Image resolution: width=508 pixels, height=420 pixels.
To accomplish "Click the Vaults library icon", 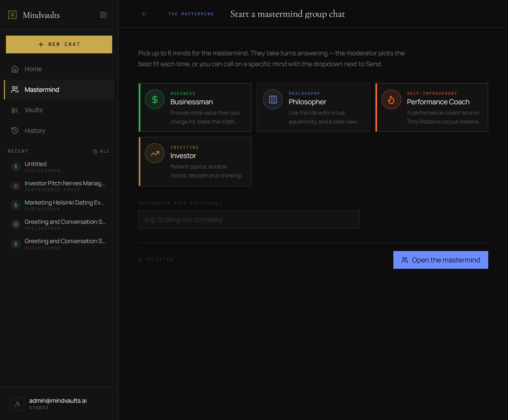I will click(x=15, y=110).
